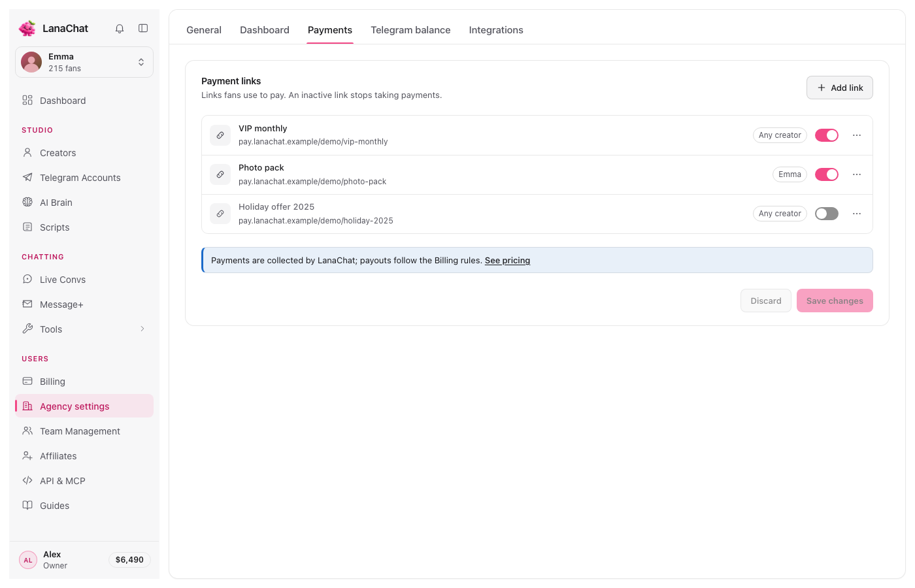Click the Add link button
This screenshot has height=588, width=915.
tap(840, 88)
